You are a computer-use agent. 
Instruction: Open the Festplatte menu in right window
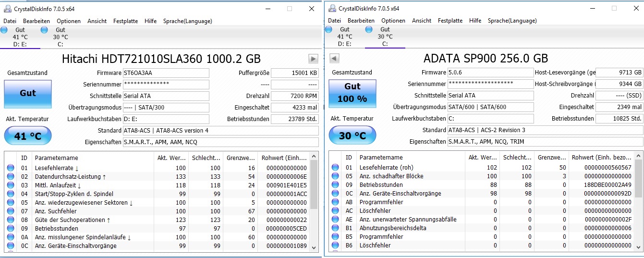pyautogui.click(x=450, y=21)
